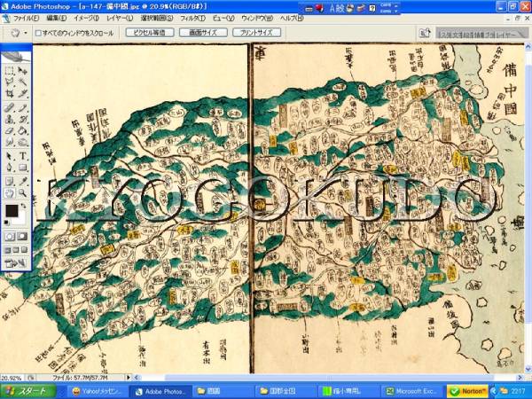The width and height of the screenshot is (532, 399).
Task: Click the background color swatch
Action: [22, 217]
